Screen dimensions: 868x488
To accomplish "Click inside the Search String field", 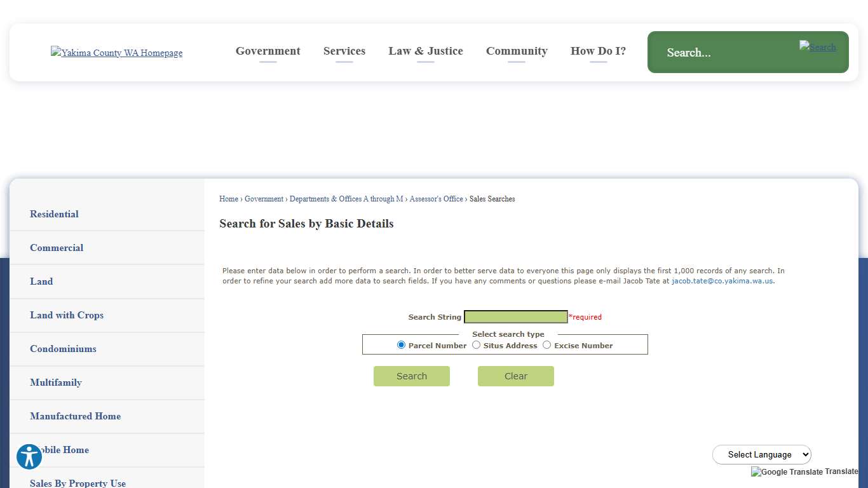I will point(515,316).
